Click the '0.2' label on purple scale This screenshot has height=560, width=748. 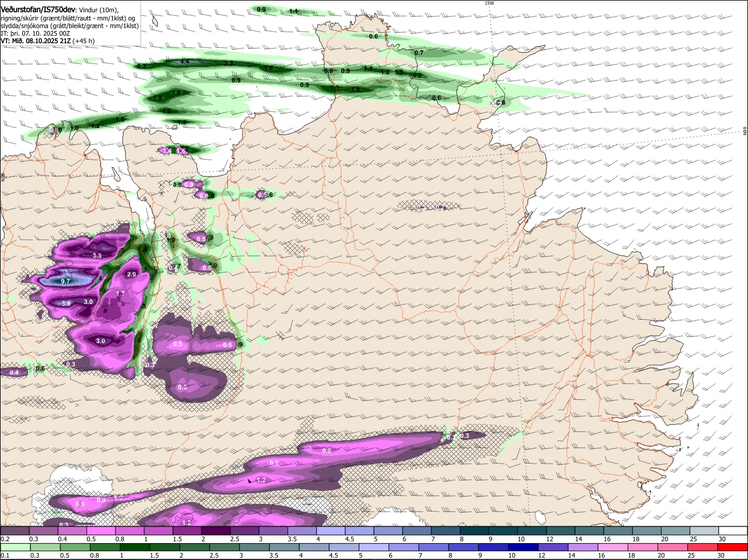point(5,539)
